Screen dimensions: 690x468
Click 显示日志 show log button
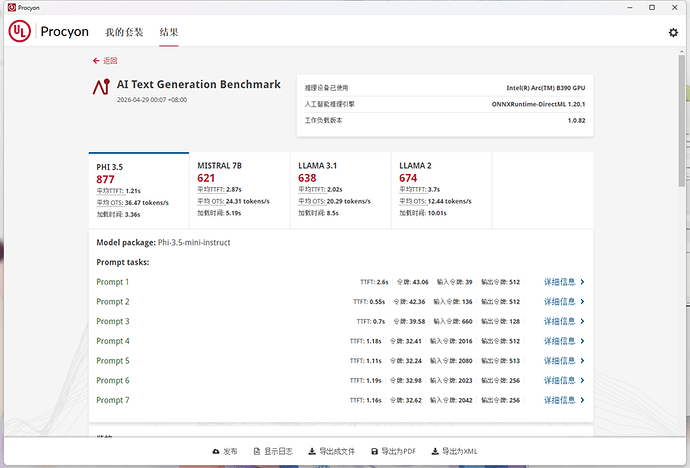(x=273, y=451)
